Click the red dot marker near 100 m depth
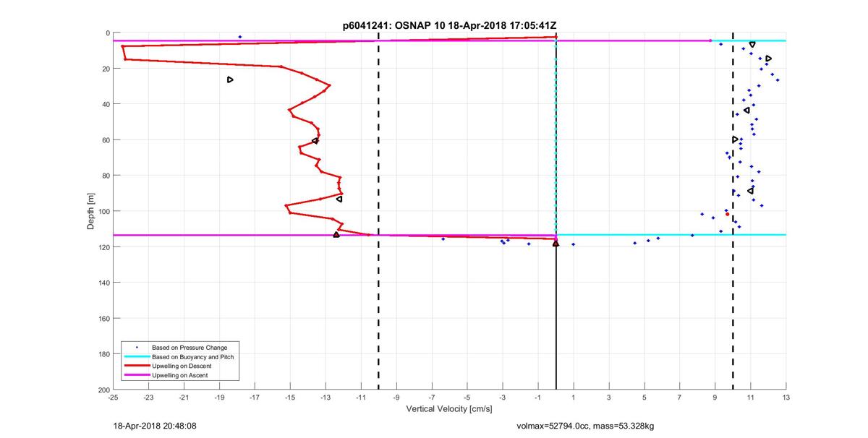This screenshot has width=868, height=438. click(x=727, y=214)
